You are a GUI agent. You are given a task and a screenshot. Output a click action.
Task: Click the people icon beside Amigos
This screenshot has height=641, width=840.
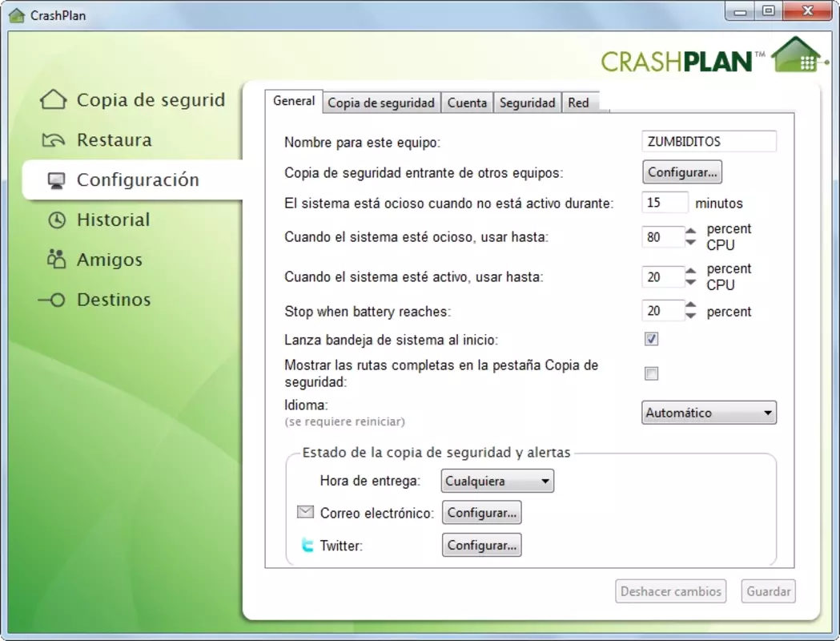[56, 259]
